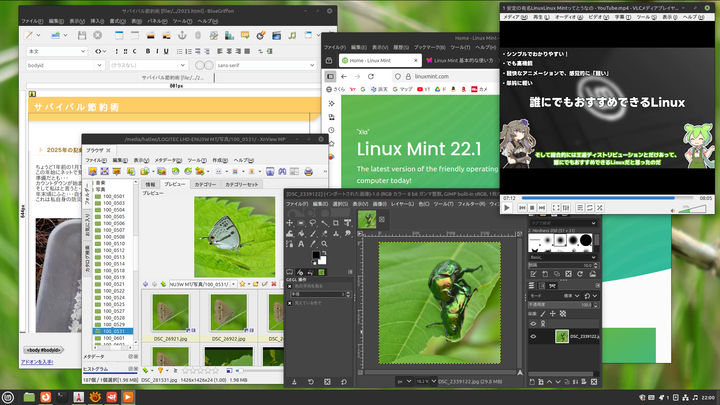Click the save icon in BlueGriffon toolbar
Image resolution: width=720 pixels, height=405 pixels.
(x=82, y=35)
